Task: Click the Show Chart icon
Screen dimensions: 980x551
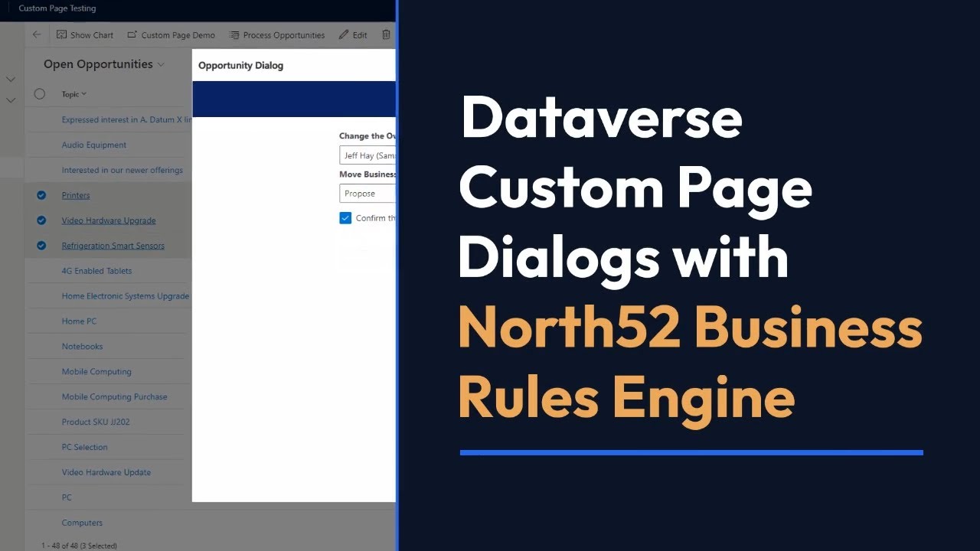Action: tap(61, 34)
